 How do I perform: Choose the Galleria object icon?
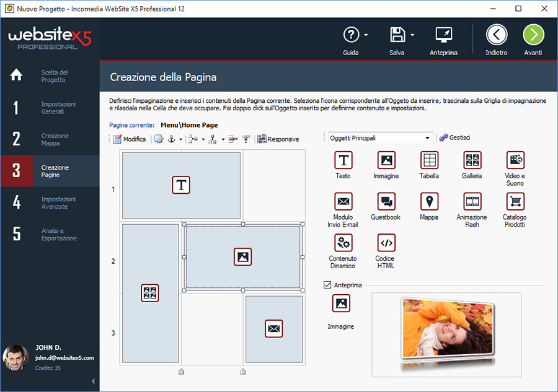pyautogui.click(x=472, y=160)
